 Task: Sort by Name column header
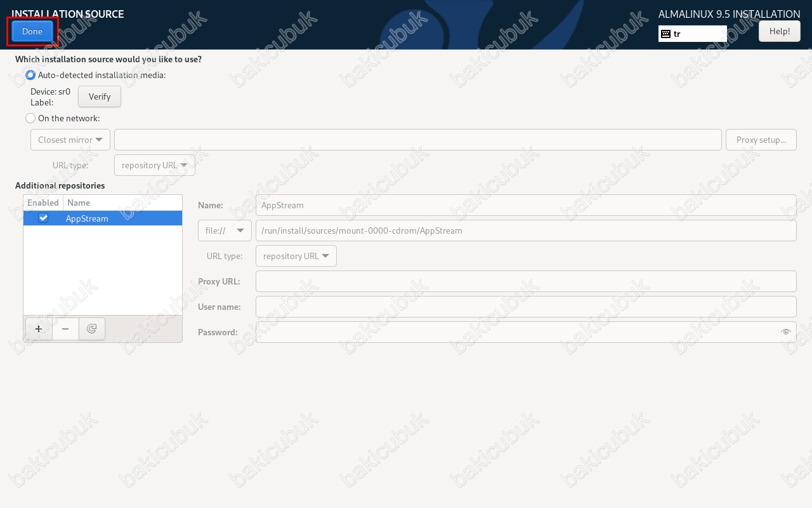(x=122, y=203)
